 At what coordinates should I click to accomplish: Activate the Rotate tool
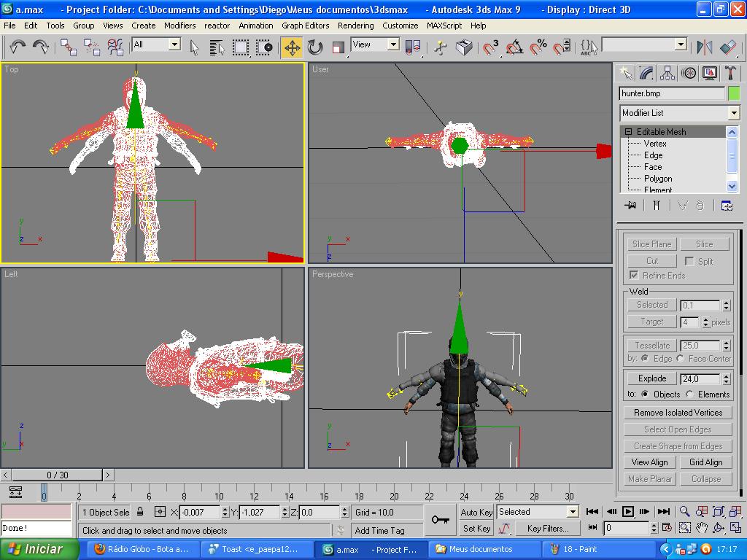click(315, 47)
